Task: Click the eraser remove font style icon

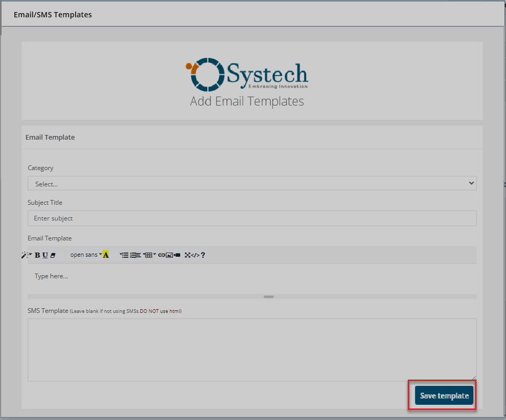Action: (53, 255)
